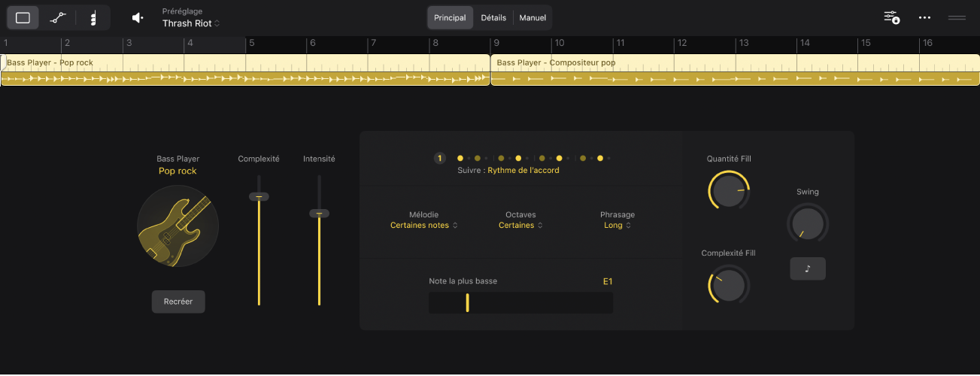
Task: Open the settings sliders icon with plus badge
Action: point(891,17)
